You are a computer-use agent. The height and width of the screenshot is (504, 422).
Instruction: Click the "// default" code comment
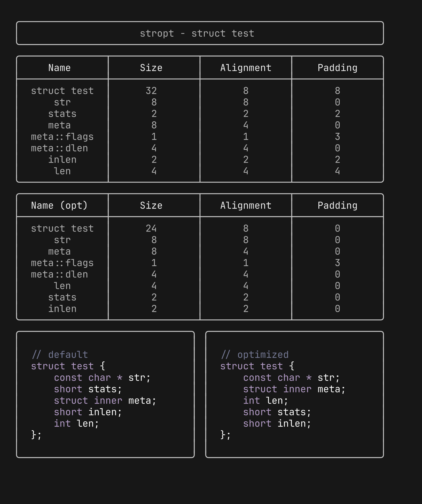60,354
